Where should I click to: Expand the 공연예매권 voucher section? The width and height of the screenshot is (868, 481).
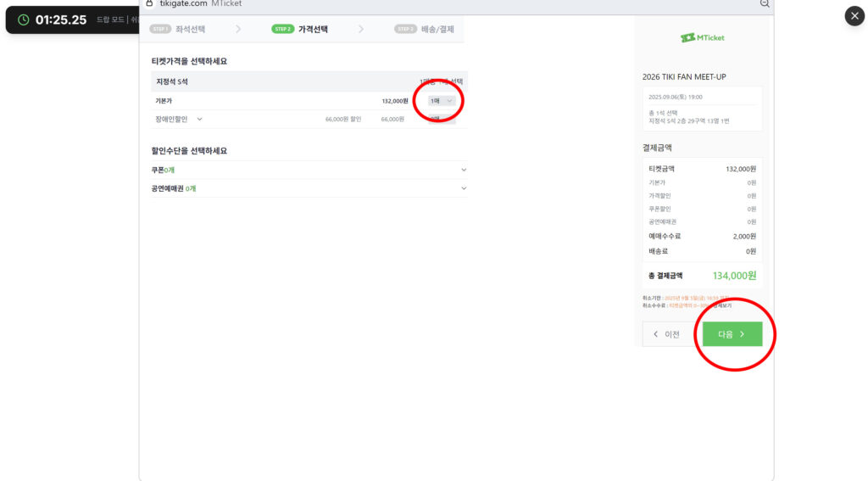tap(463, 188)
